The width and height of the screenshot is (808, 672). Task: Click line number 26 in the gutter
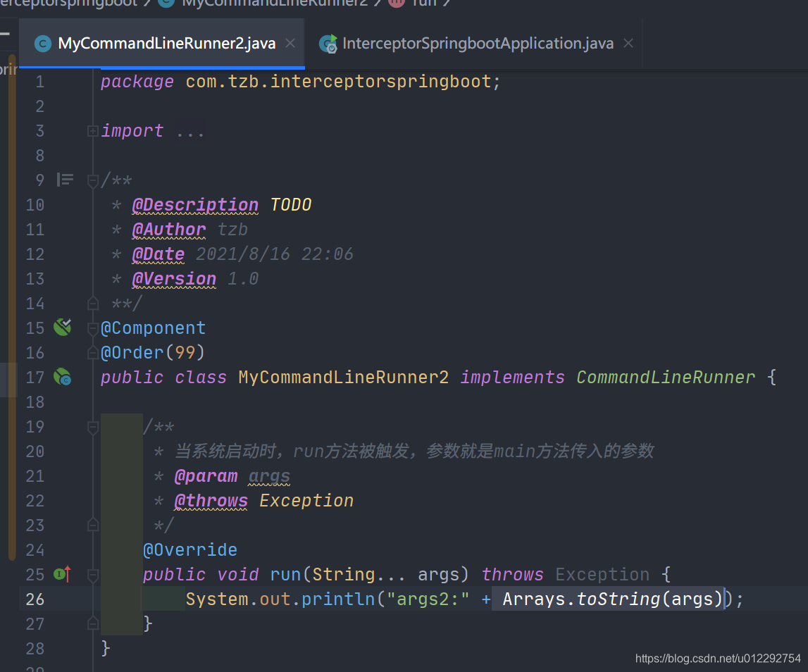(35, 599)
